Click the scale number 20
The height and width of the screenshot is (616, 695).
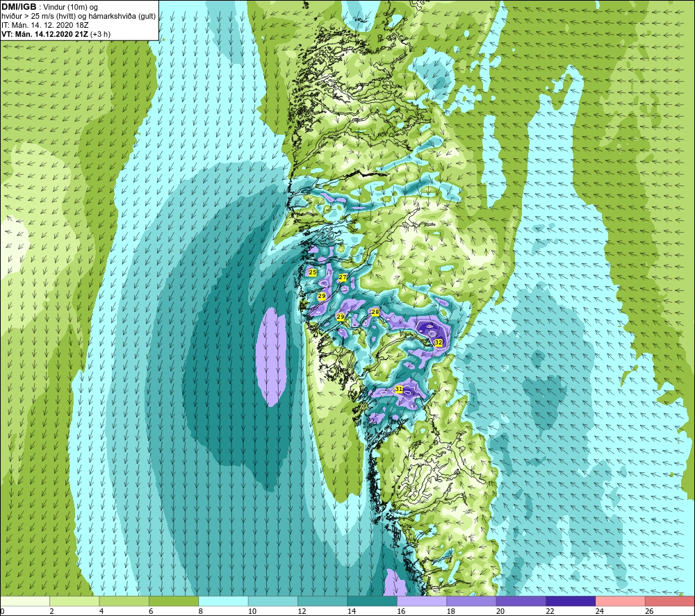coord(500,611)
